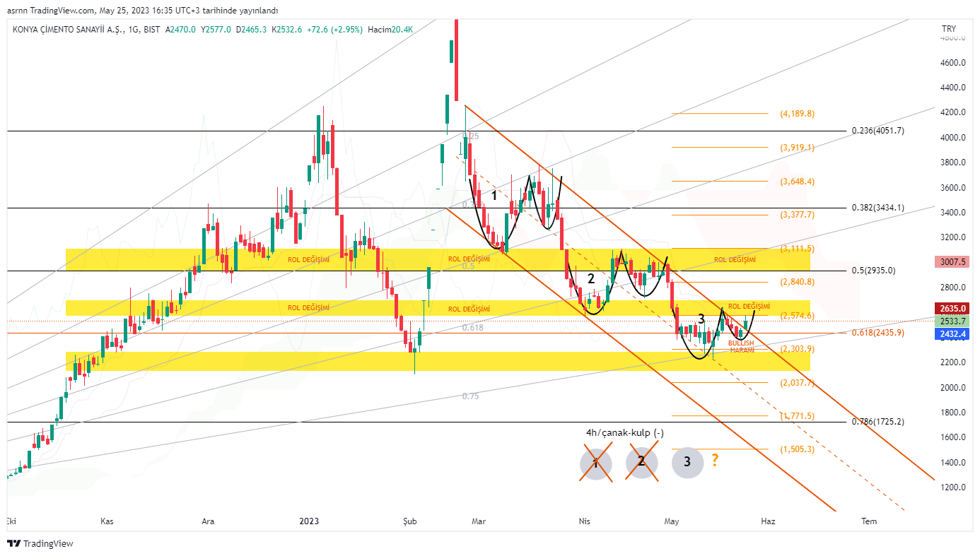Click the crossed-out gray circle numbered 2
The height and width of the screenshot is (556, 980).
point(642,462)
